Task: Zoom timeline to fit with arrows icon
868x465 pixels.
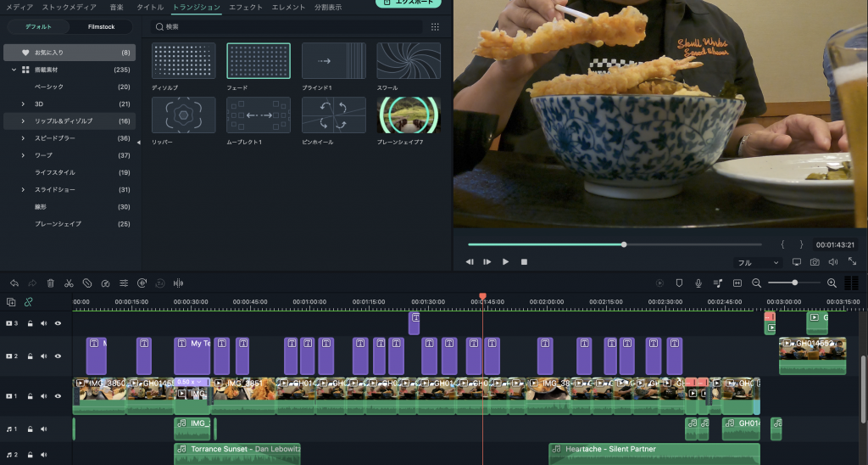Action: click(737, 283)
